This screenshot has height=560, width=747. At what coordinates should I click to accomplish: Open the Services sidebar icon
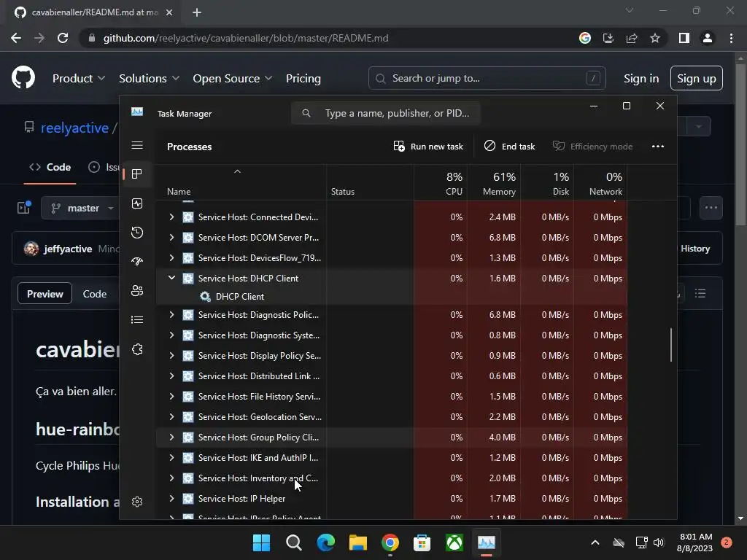(x=137, y=349)
